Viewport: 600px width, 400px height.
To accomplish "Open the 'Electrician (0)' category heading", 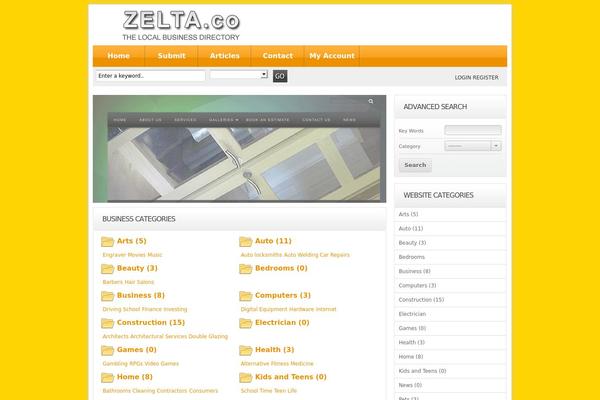I will click(x=282, y=323).
